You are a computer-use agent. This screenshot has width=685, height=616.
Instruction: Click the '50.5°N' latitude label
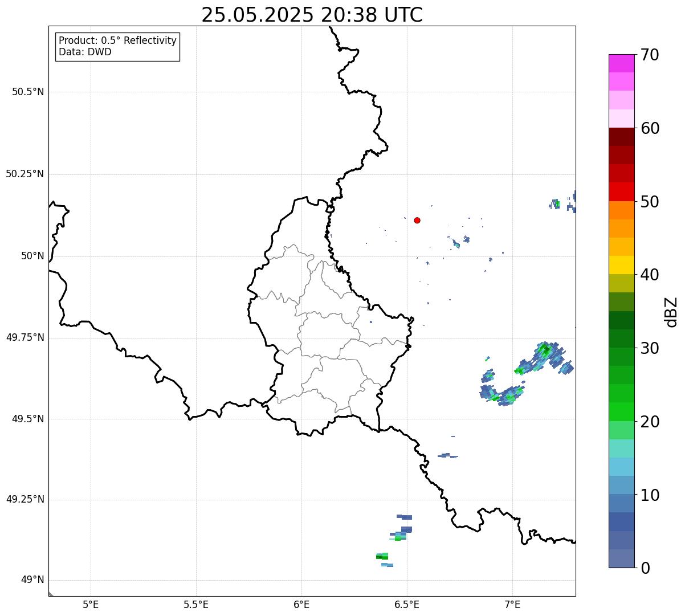[x=28, y=92]
